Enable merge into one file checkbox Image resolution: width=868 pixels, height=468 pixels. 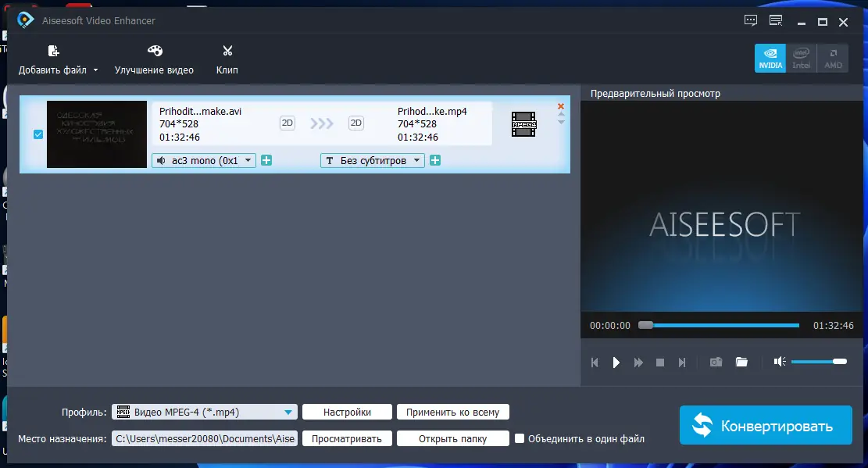click(x=520, y=438)
